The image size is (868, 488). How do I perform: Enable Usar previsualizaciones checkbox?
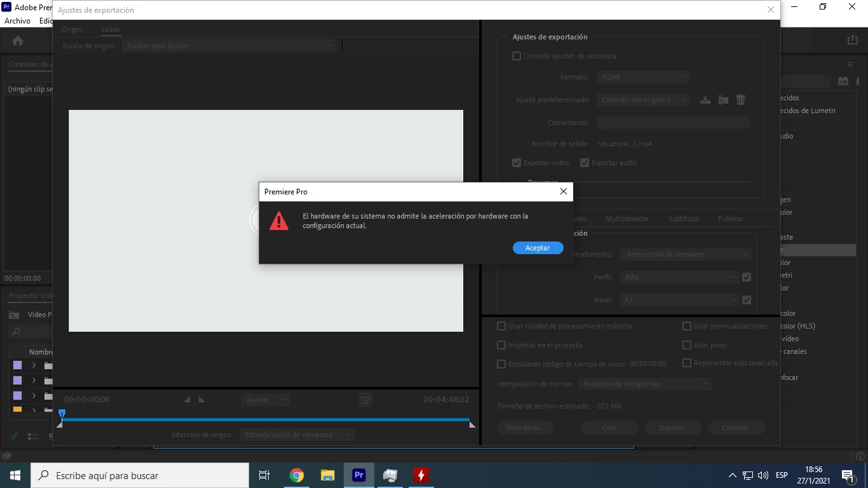(x=687, y=326)
